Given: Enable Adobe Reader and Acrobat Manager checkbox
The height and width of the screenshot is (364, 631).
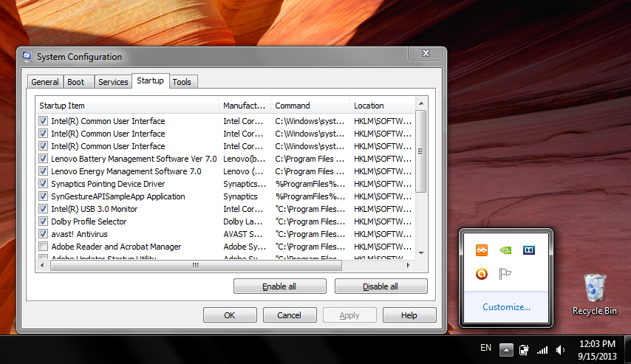Looking at the screenshot, I should [43, 246].
